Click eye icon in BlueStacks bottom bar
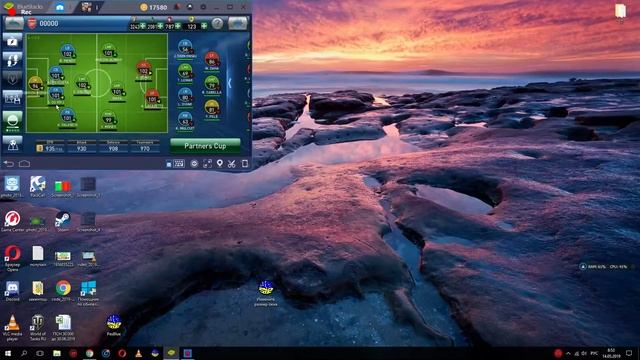640x360 pixels. click(x=194, y=164)
